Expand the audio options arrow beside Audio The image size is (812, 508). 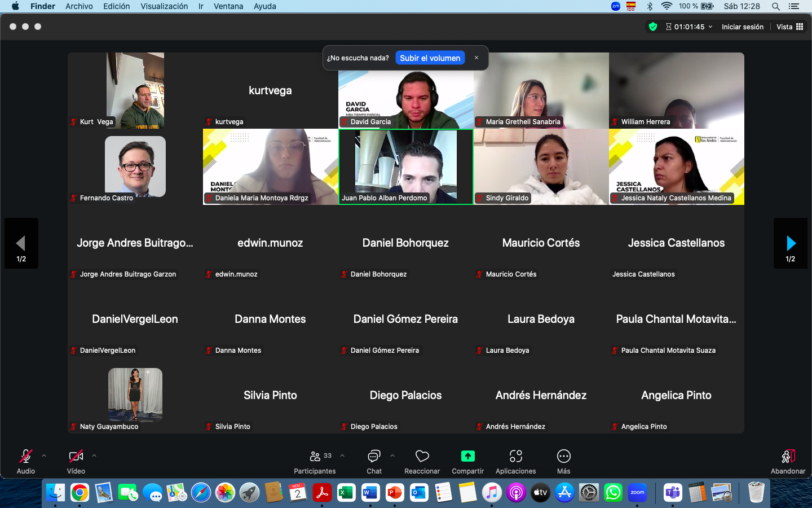tap(44, 456)
